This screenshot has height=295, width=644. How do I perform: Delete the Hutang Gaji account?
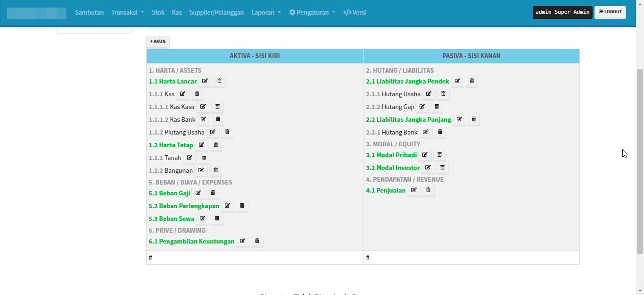(437, 107)
